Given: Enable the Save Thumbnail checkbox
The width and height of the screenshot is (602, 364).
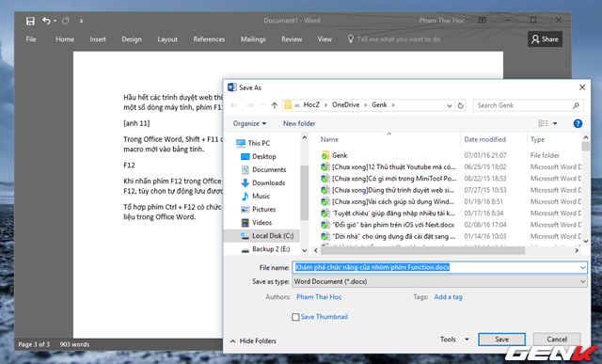Looking at the screenshot, I should [295, 317].
